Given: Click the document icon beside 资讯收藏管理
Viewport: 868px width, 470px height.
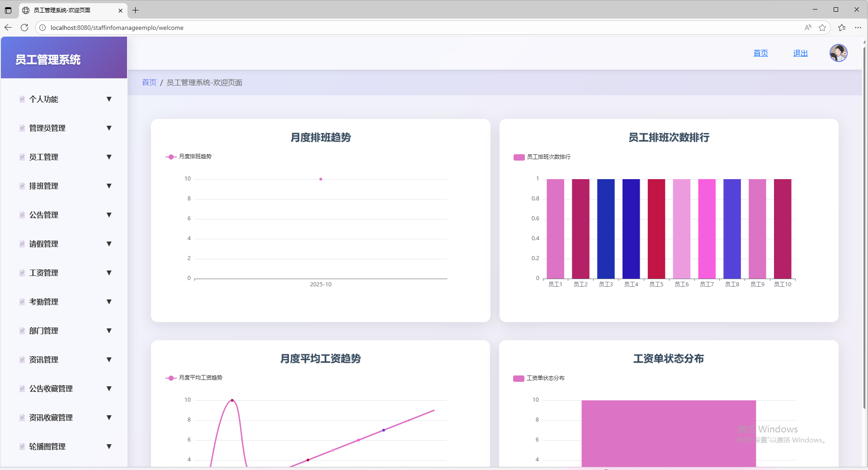Looking at the screenshot, I should tap(22, 418).
